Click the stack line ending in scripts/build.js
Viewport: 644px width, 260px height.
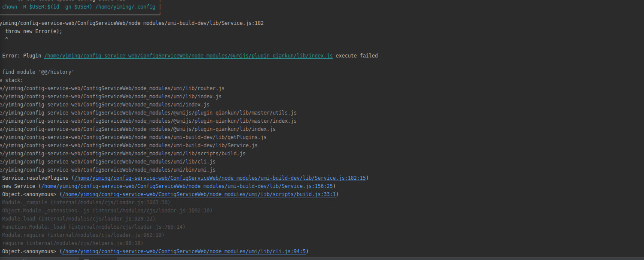point(123,154)
